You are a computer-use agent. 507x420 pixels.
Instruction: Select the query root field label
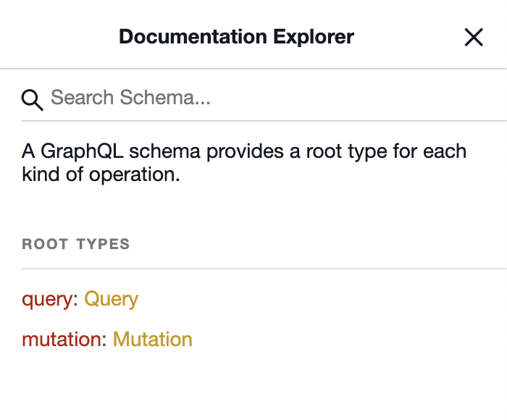[47, 299]
